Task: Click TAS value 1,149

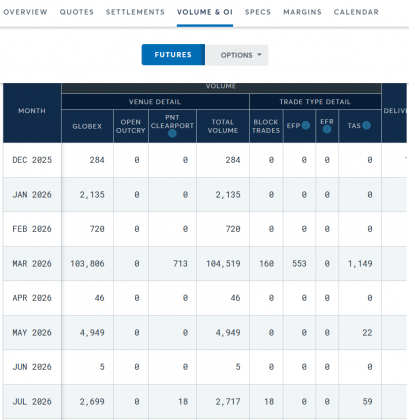Action: [x=360, y=264]
